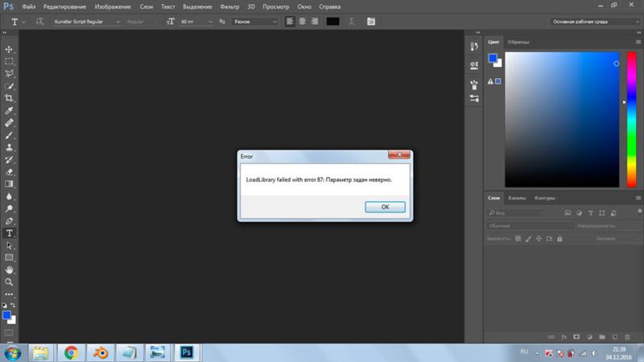Open the Фильтр menu
This screenshot has height=362, width=644.
(229, 6)
